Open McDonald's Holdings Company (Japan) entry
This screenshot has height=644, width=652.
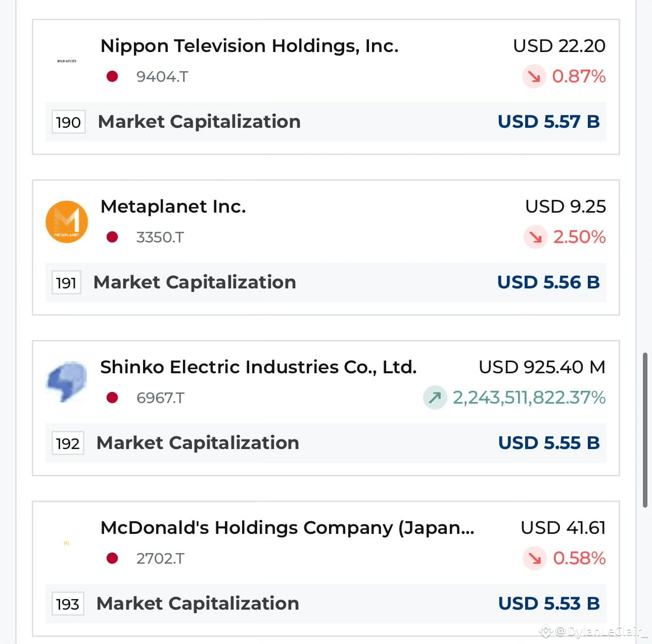click(x=288, y=528)
